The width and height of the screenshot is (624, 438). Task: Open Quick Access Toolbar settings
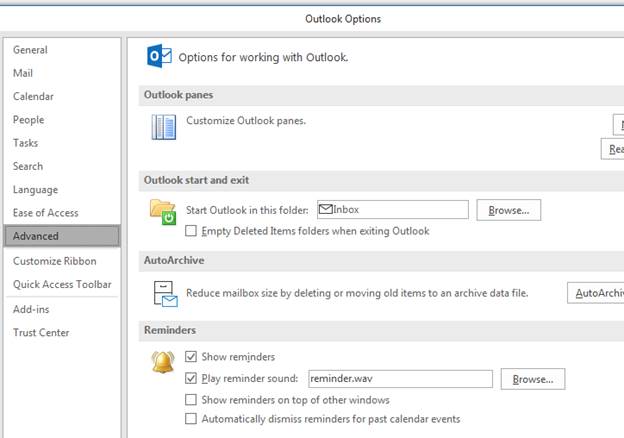tap(62, 284)
